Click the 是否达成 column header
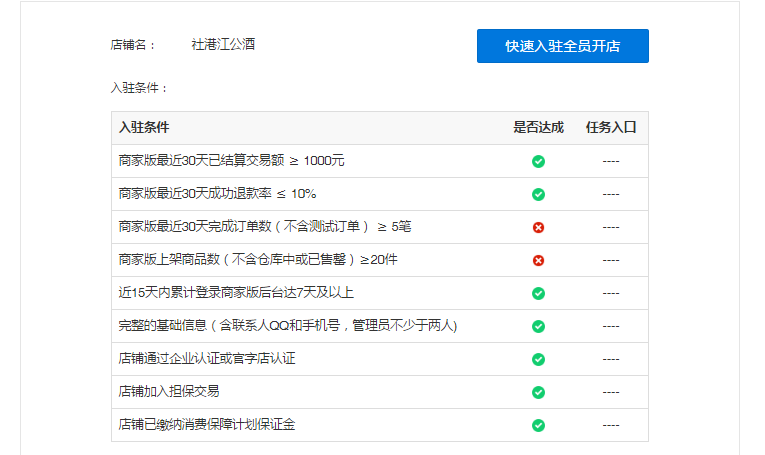The height and width of the screenshot is (455, 765). tap(538, 128)
